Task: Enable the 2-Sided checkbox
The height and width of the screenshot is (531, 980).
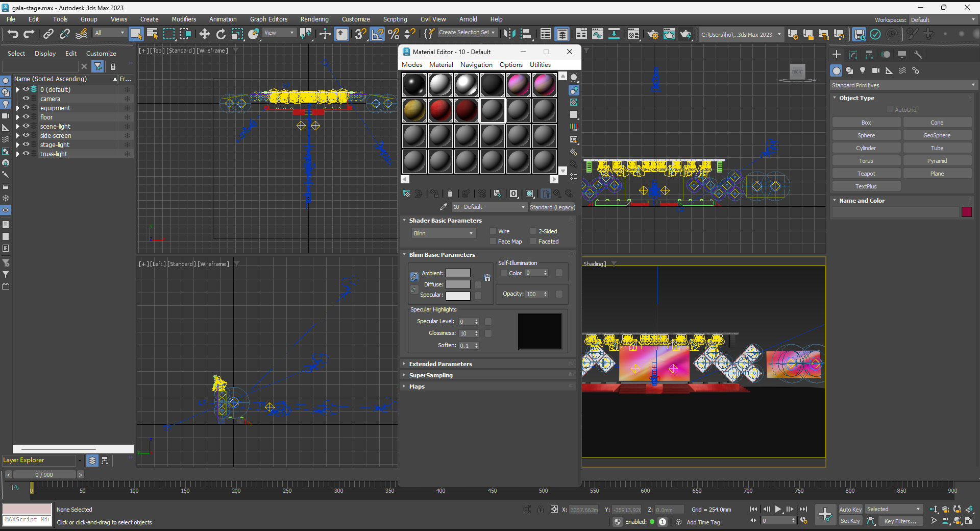Action: (x=533, y=231)
